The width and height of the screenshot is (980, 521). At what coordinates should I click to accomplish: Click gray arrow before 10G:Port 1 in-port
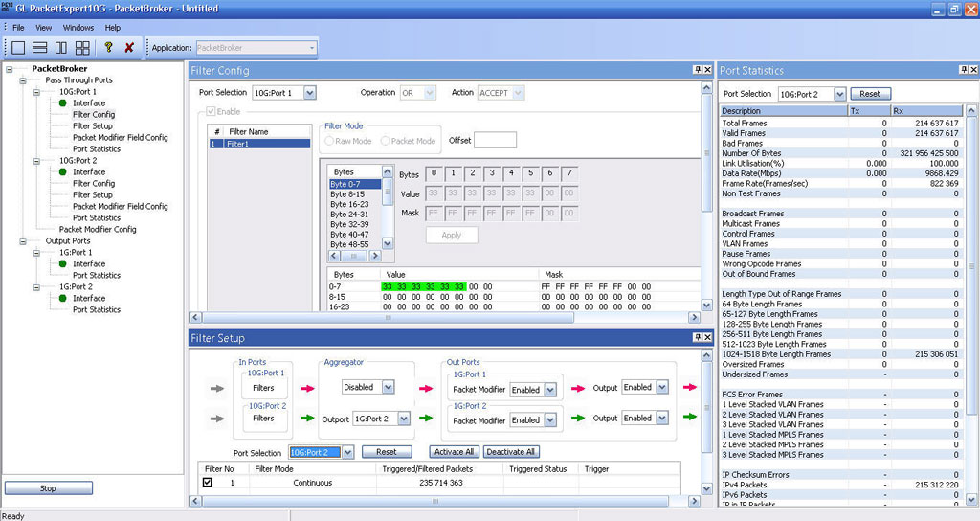[x=217, y=389]
